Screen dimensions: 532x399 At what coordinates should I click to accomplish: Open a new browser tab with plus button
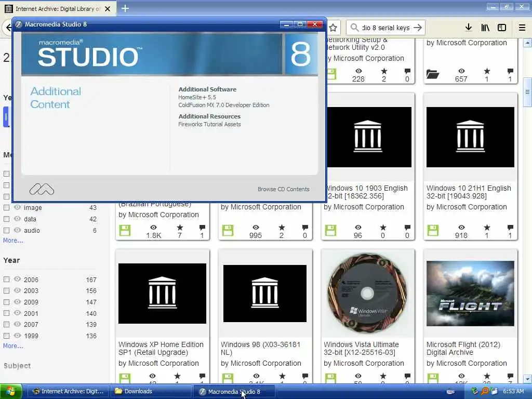pyautogui.click(x=125, y=8)
